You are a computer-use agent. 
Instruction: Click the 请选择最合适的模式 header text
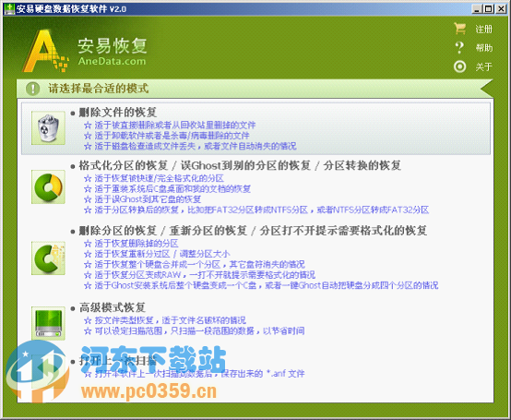point(99,89)
